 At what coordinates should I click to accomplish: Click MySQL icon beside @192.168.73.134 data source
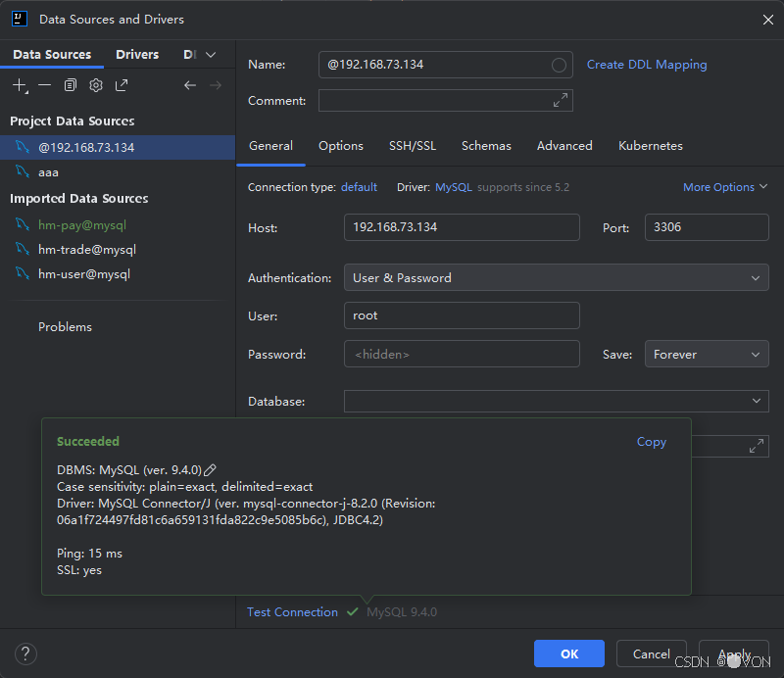point(22,147)
